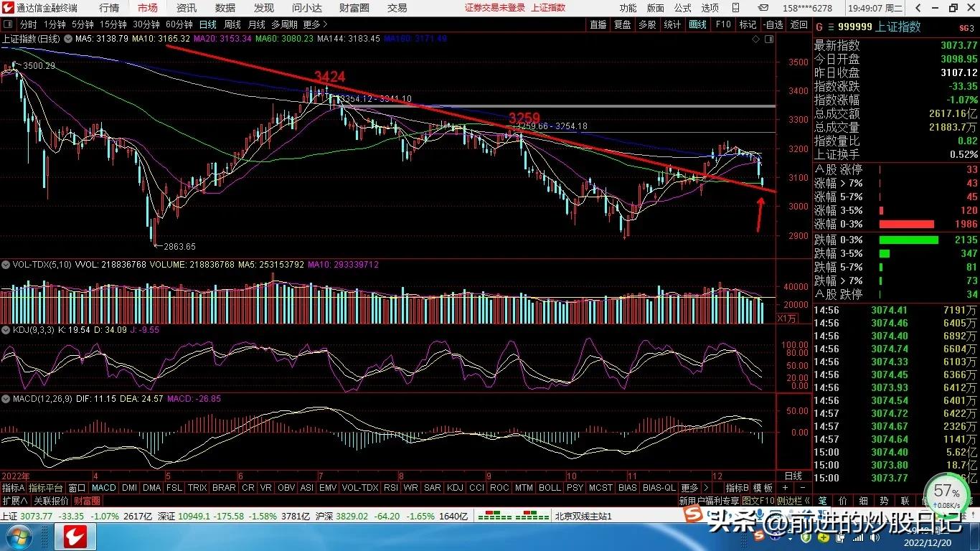Click the Sogou input method S icon

(693, 514)
